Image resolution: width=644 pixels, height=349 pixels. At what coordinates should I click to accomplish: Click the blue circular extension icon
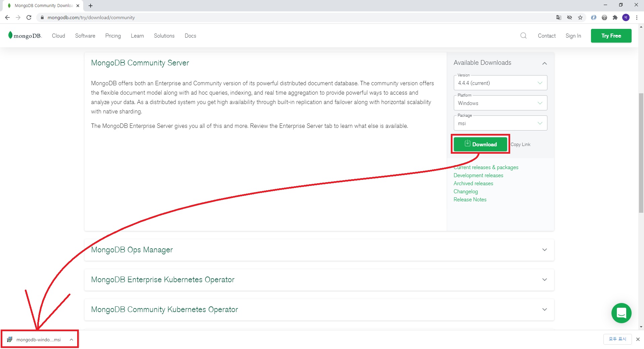(x=594, y=17)
